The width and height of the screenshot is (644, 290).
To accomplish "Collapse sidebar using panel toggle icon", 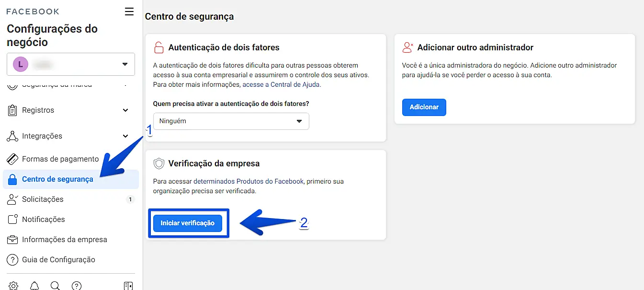I will point(128,286).
